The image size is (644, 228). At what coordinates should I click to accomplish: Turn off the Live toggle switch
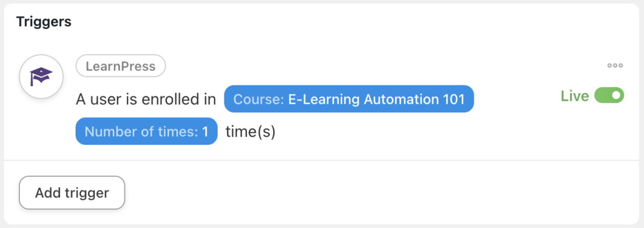click(x=609, y=96)
